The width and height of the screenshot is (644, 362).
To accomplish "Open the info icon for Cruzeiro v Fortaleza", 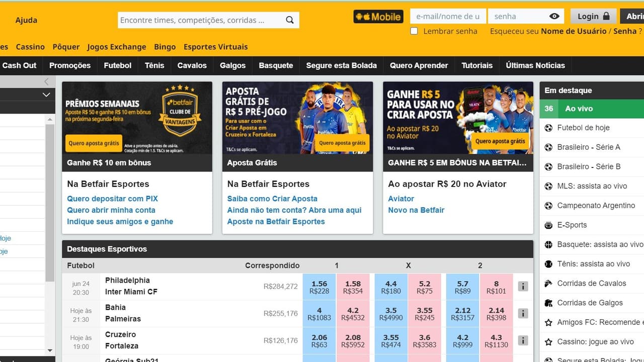I will 523,340.
